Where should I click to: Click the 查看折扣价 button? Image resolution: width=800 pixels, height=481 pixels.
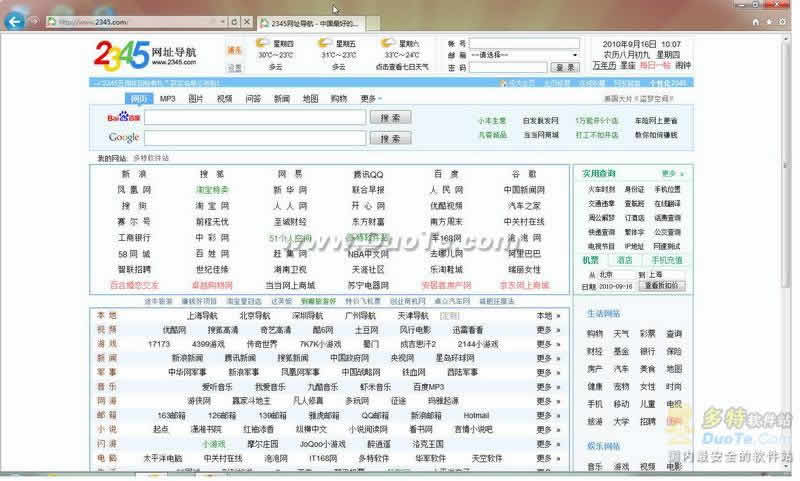(x=661, y=286)
